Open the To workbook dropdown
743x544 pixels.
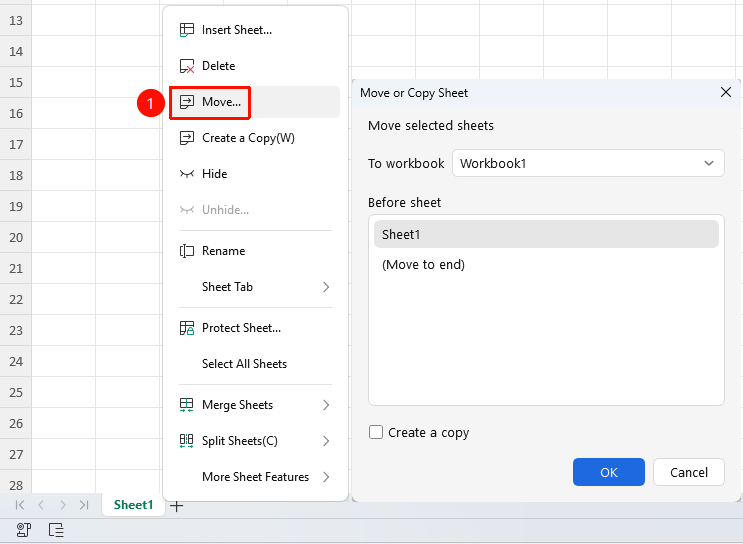coord(588,163)
